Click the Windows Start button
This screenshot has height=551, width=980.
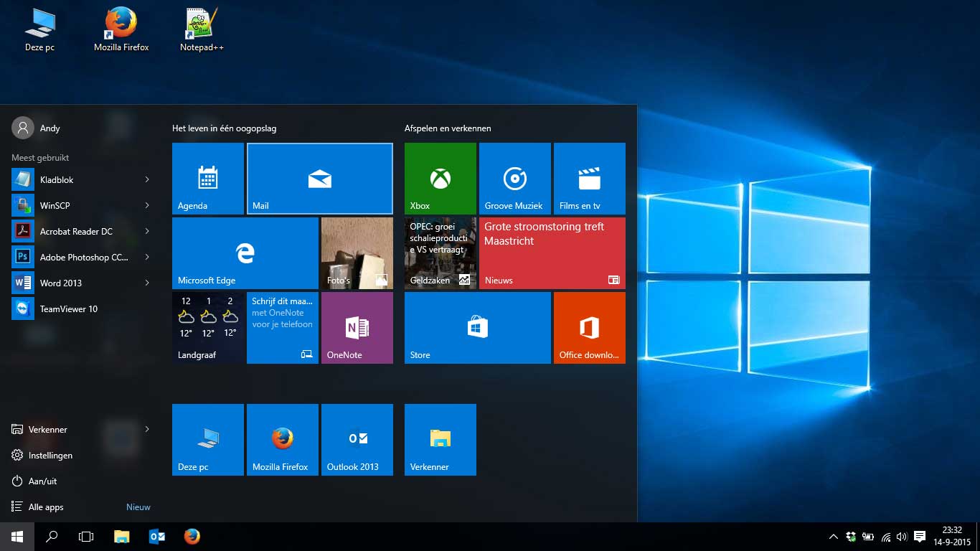coord(17,537)
